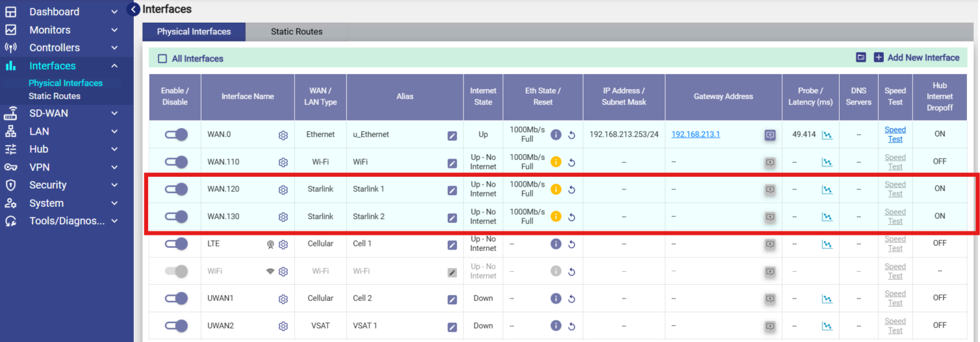Check the All Interfaces checkbox
This screenshot has height=342, width=980.
click(x=162, y=59)
